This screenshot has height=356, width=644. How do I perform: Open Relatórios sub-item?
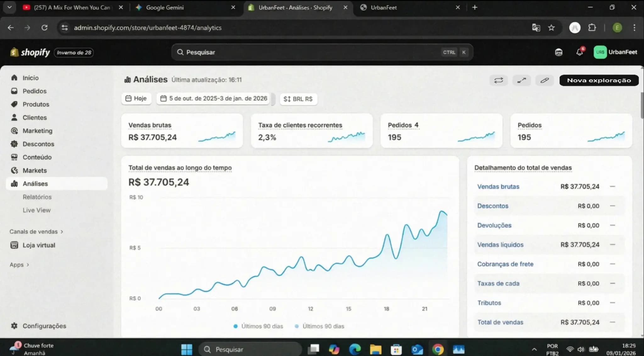coord(37,197)
